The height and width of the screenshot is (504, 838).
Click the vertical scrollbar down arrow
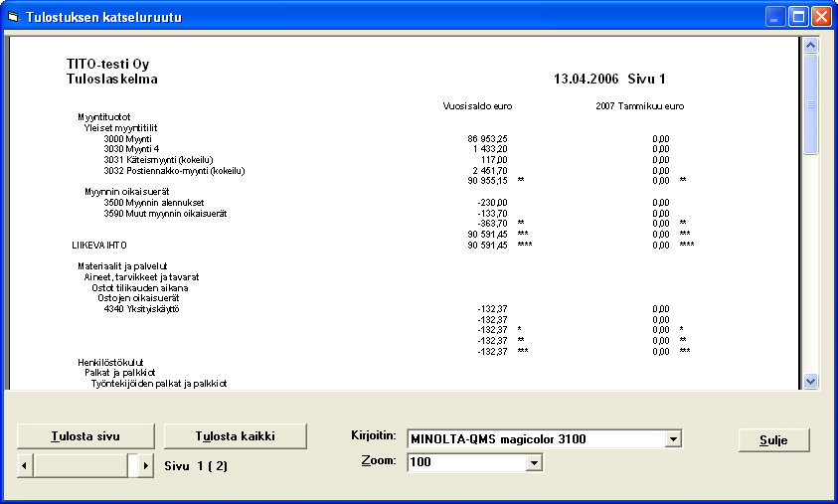pyautogui.click(x=811, y=381)
